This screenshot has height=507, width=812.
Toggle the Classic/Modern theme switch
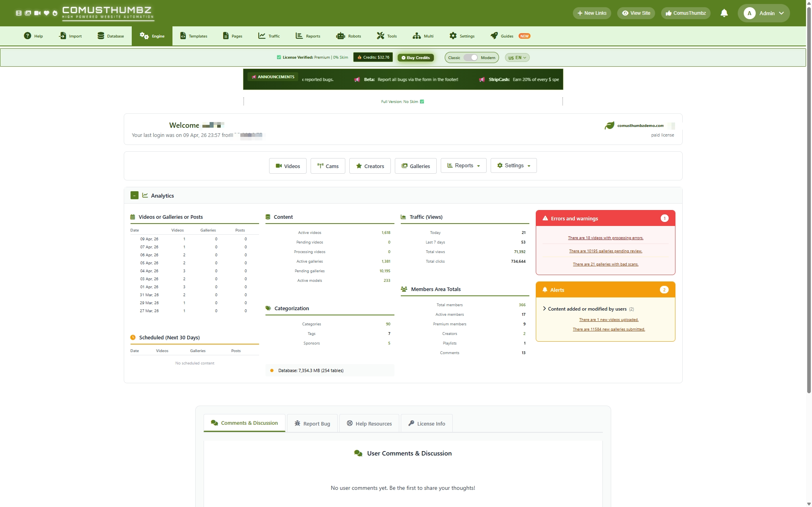(470, 57)
